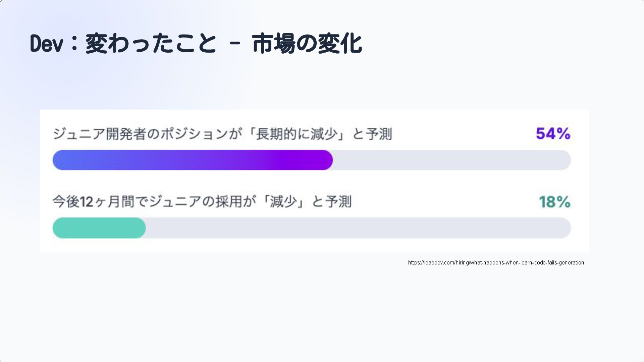Click 市場の変化 in the slide title
The image size is (644, 362).
click(307, 44)
